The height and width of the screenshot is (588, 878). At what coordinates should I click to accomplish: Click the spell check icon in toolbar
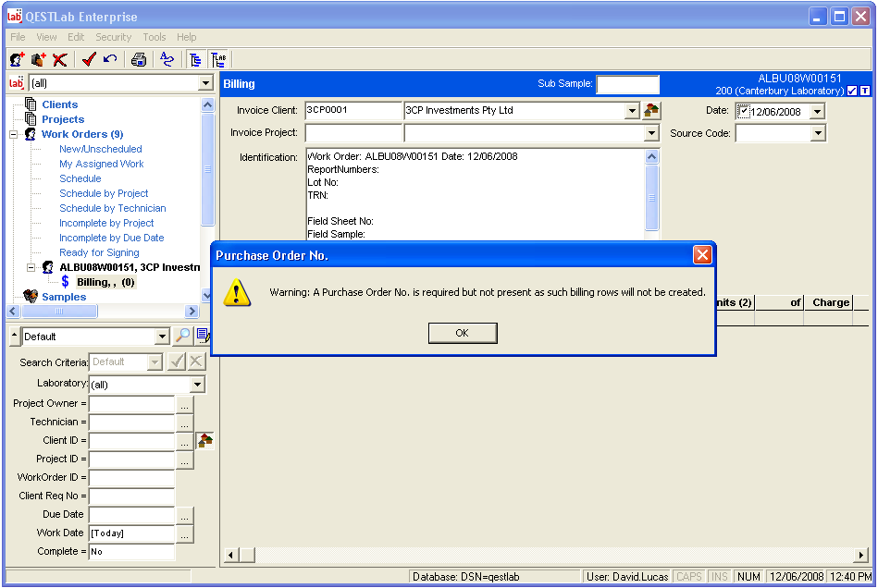(167, 60)
